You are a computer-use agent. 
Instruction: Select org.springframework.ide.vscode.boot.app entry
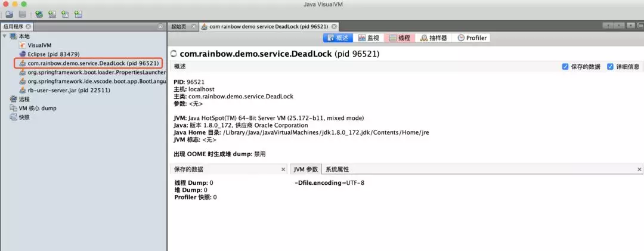pos(92,81)
